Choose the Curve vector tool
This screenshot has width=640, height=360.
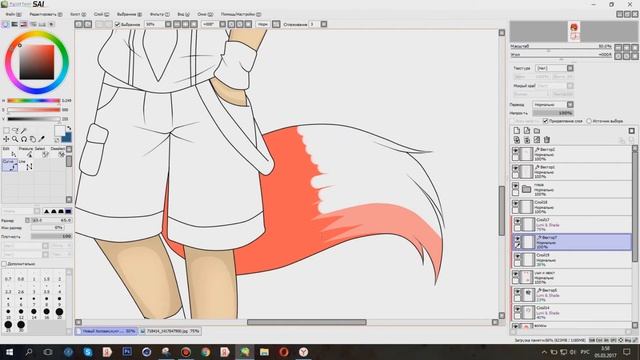[9, 165]
